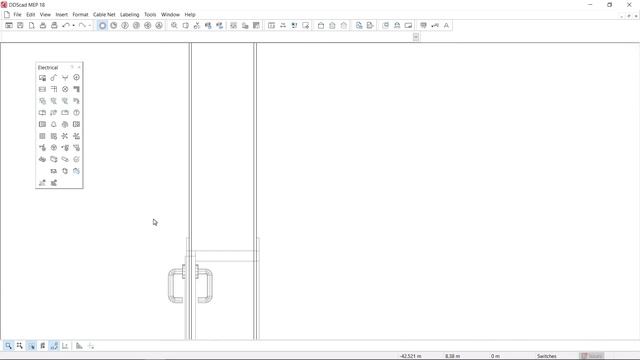Click the New blank document icon
Screen dimensions: 640x360
[x=31, y=25]
